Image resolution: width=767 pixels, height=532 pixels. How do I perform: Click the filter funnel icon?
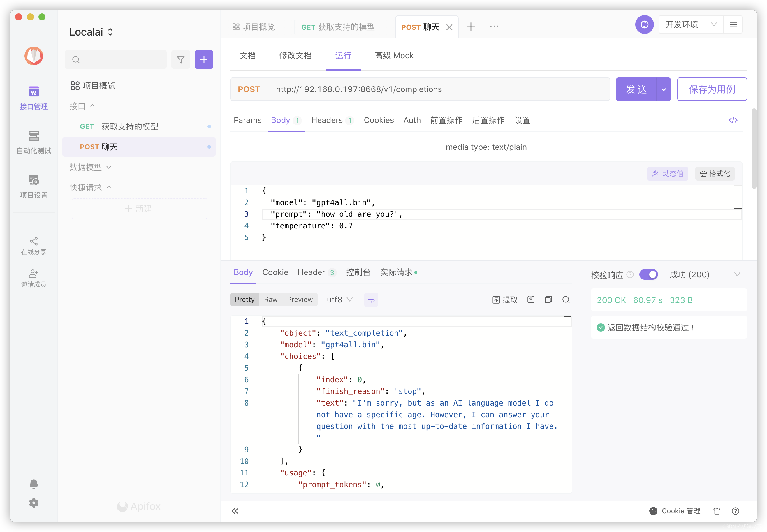tap(180, 60)
